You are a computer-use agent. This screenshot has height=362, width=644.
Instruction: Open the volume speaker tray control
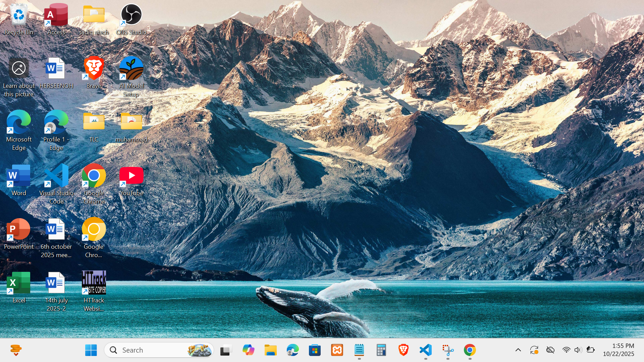[578, 350]
